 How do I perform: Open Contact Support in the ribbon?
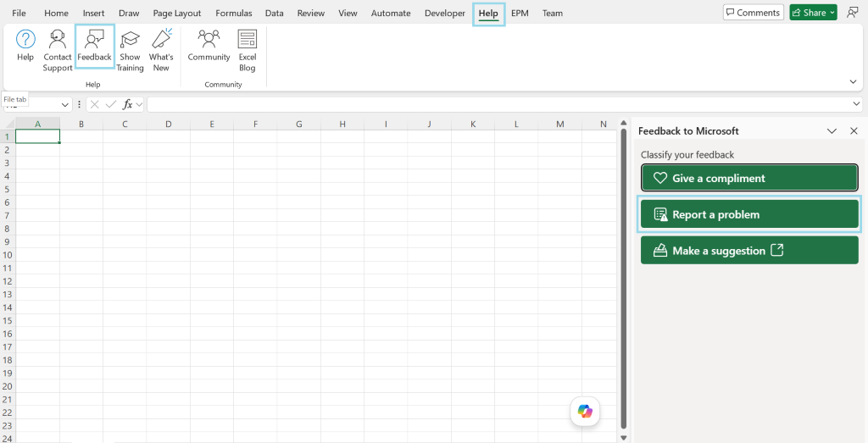coord(58,51)
